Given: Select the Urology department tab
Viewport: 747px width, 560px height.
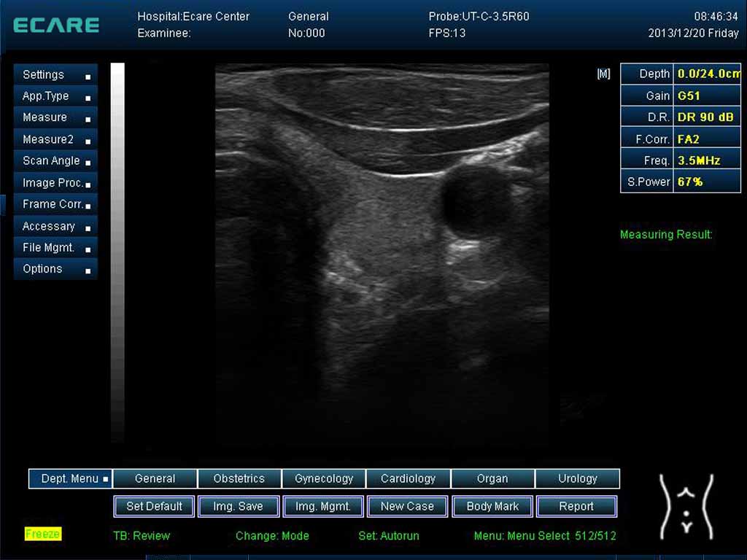Looking at the screenshot, I should 578,478.
